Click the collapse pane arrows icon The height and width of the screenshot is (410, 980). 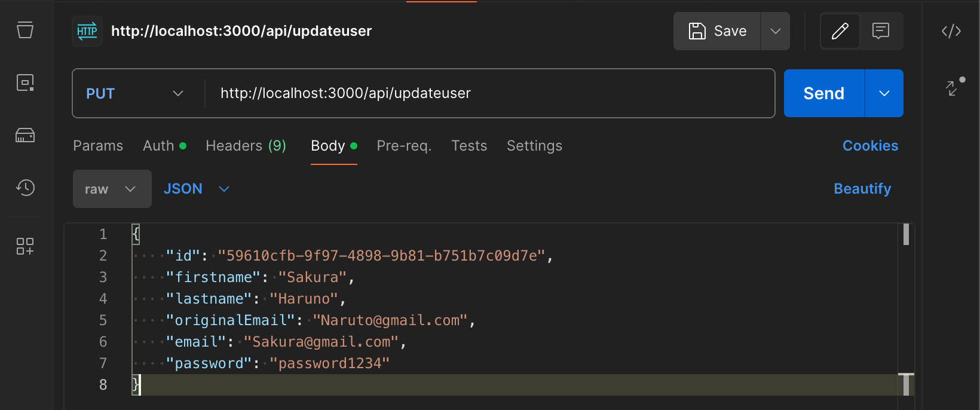(x=953, y=88)
